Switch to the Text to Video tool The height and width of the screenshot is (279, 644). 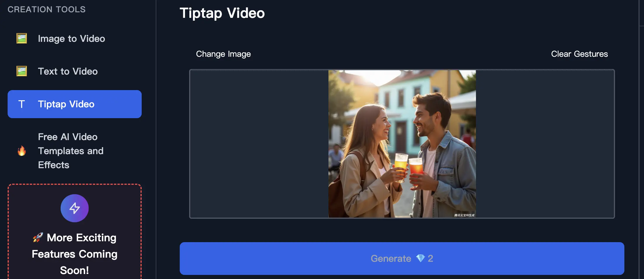pos(68,71)
